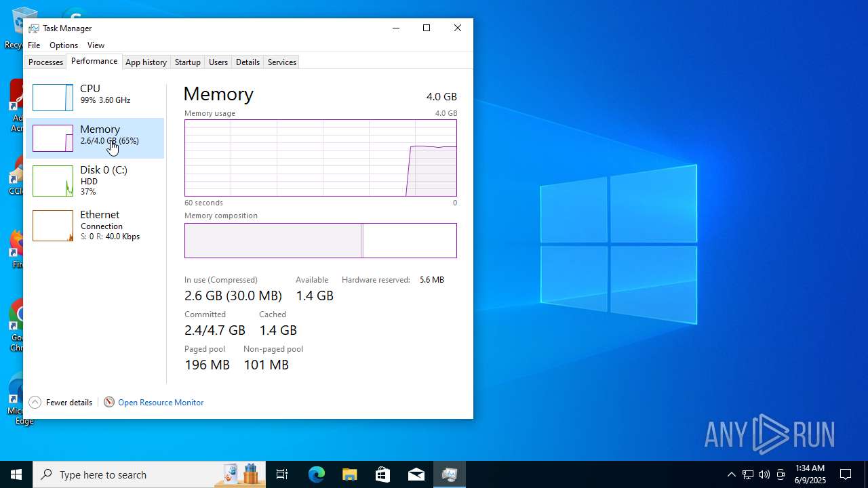The height and width of the screenshot is (488, 868).
Task: Select the CPU performance thumbnail graph
Action: (x=53, y=98)
